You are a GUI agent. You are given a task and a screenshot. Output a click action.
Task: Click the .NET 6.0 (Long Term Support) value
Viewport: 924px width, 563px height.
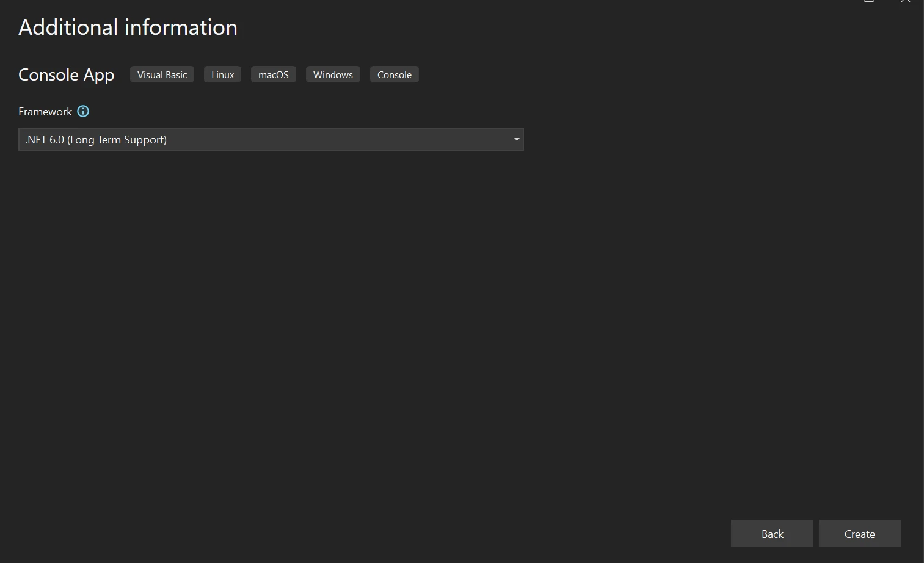96,140
